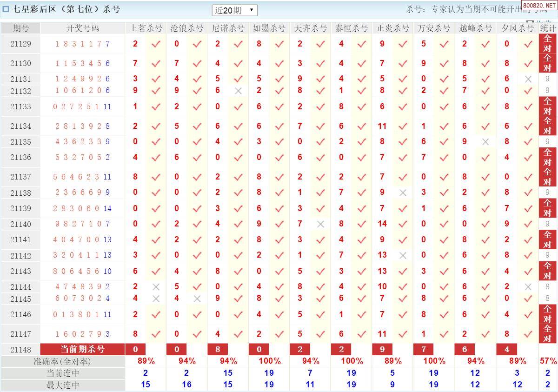Click the red 当前期杀号 label
This screenshot has width=558, height=392.
[83, 349]
